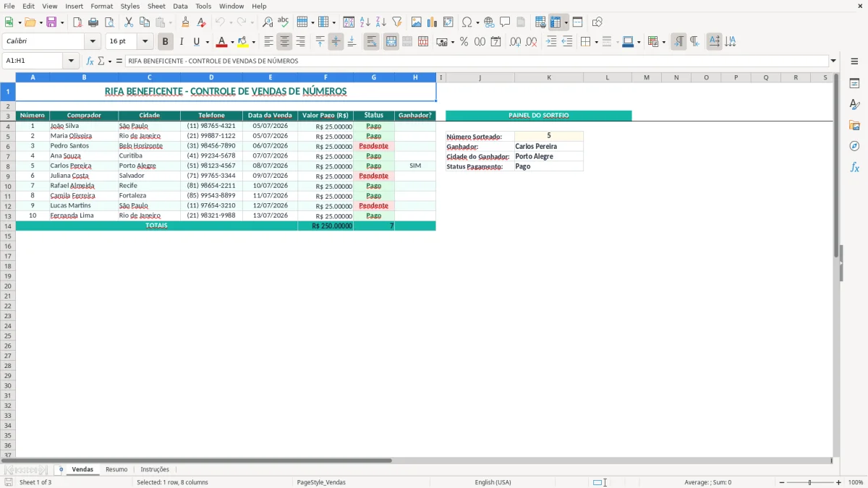Apply the yellow Background Color swatch
868x488 pixels.
point(243,42)
